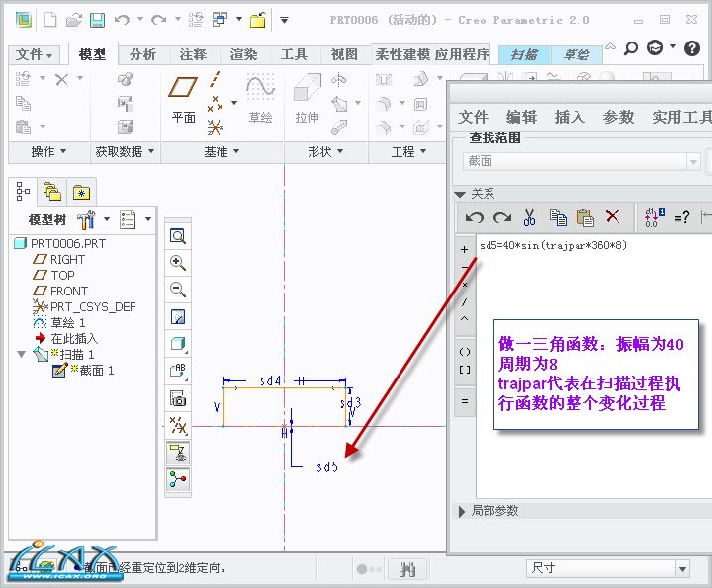The image size is (712, 588).
Task: Open the display style cube icon
Action: [178, 344]
